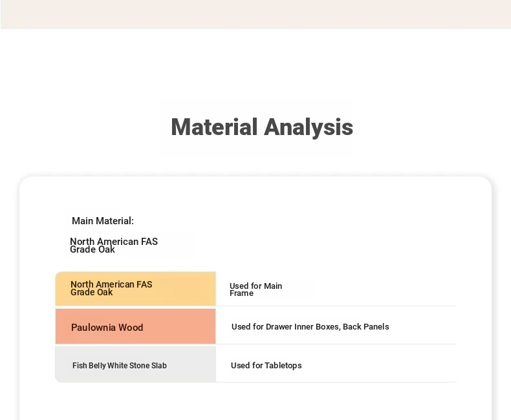Click the 'Paulownia Wood' cell
The image size is (511, 420).
coord(136,326)
